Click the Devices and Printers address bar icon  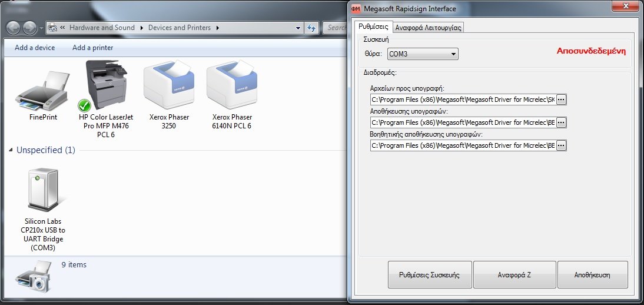coord(52,28)
